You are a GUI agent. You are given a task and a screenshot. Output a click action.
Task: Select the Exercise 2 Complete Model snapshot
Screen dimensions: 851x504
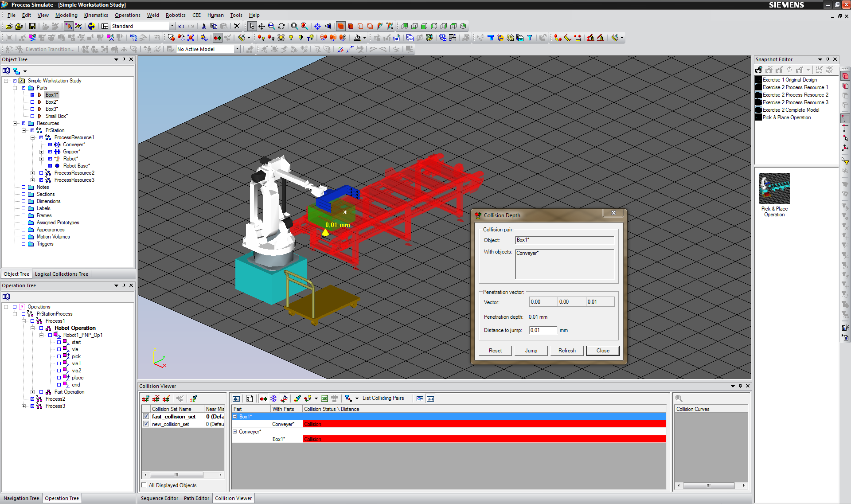pyautogui.click(x=791, y=110)
